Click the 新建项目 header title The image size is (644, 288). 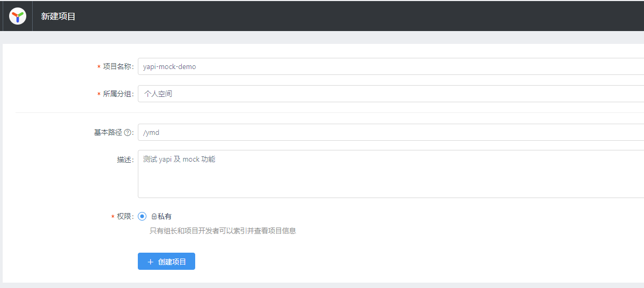(58, 17)
